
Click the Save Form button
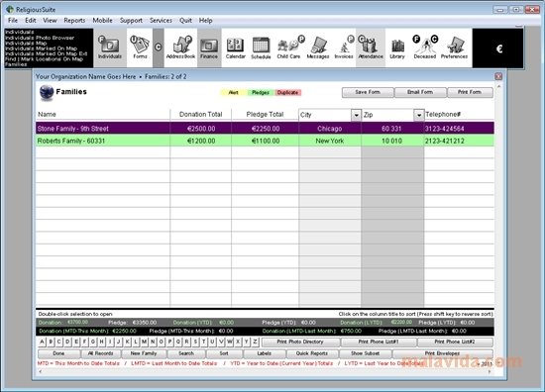click(x=368, y=92)
